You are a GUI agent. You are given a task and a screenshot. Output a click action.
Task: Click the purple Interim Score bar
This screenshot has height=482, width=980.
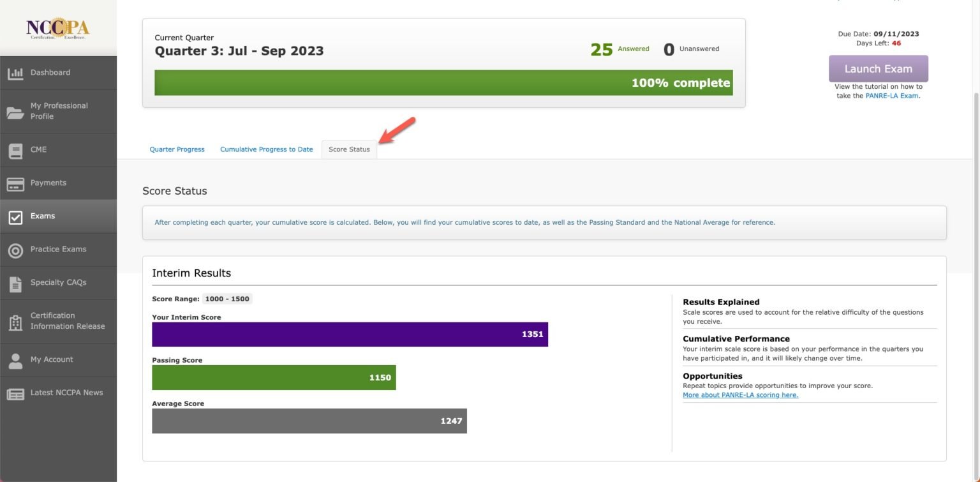(x=350, y=335)
